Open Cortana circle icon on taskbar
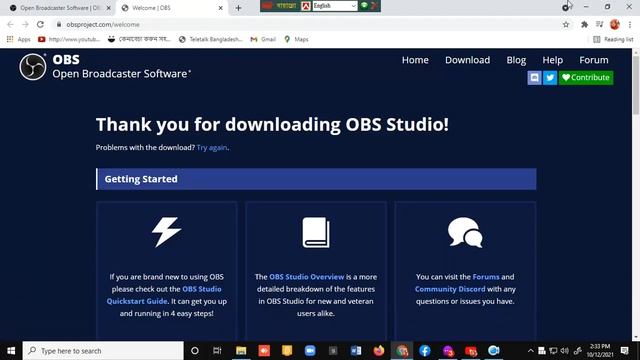640x360 pixels. (x=195, y=351)
